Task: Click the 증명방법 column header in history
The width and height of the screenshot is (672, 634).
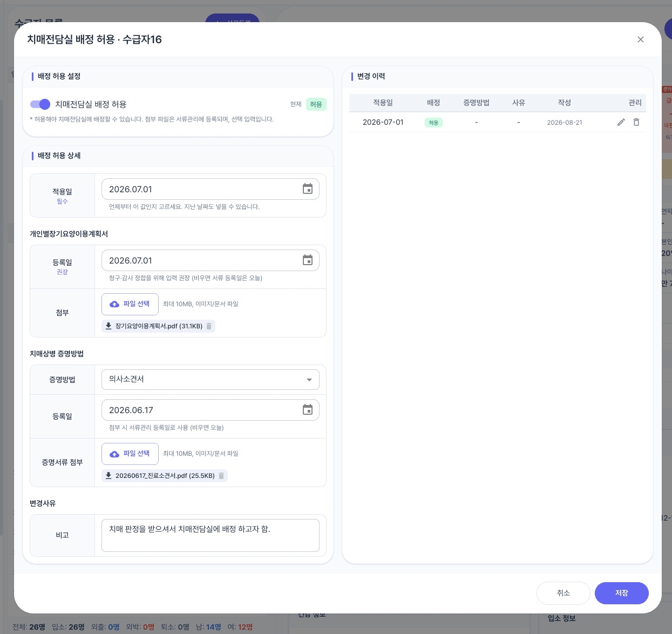Action: (476, 103)
